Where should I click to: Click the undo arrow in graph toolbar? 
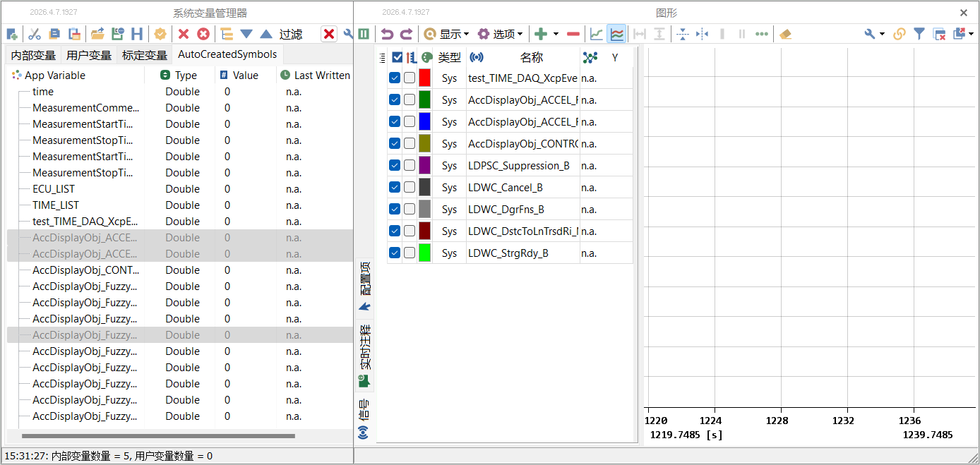(x=387, y=34)
